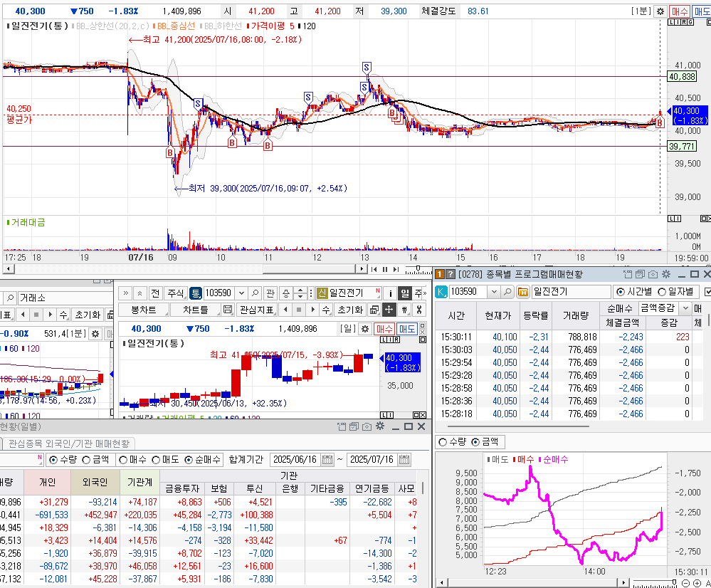Screen dimensions: 711x588
Task: Click the ? help icon in program trading title
Action: [450, 274]
